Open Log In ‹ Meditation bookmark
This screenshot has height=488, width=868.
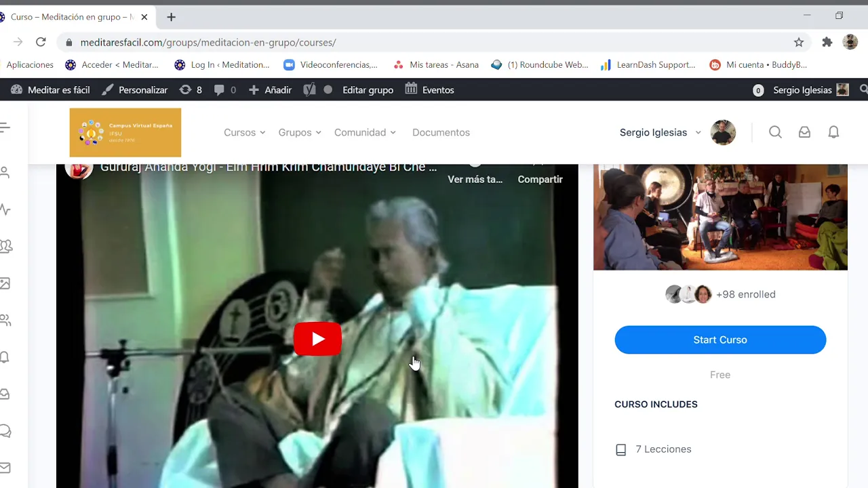(x=222, y=65)
